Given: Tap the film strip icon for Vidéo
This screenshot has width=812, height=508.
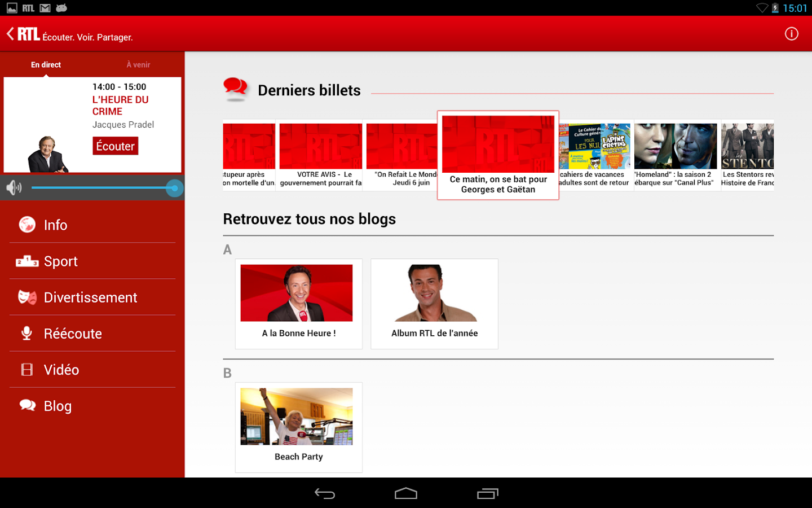Looking at the screenshot, I should click(x=27, y=369).
